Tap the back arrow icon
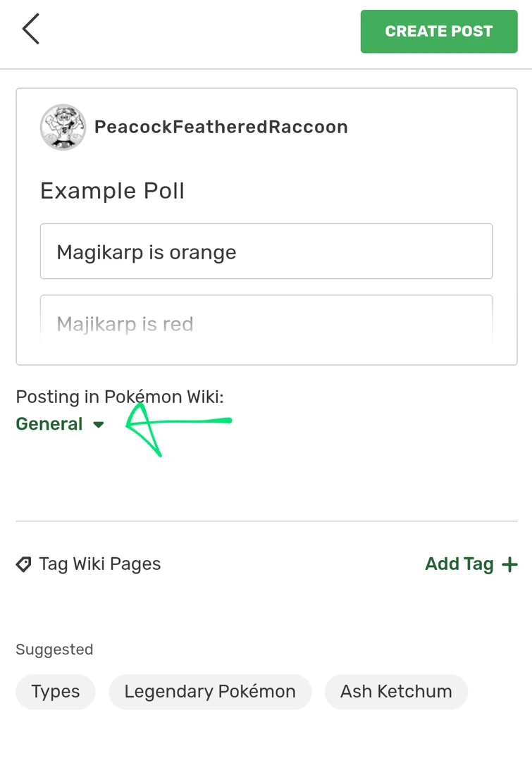The image size is (532, 763). [x=31, y=30]
